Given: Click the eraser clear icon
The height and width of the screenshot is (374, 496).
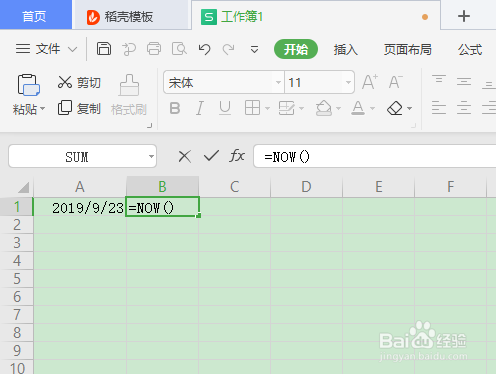Looking at the screenshot, I should coord(395,108).
